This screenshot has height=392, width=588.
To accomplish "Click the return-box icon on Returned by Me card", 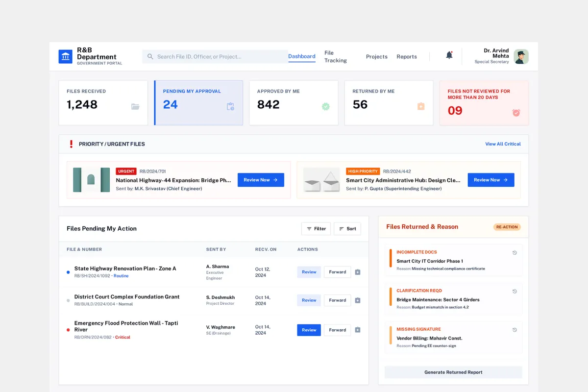I will coord(420,106).
